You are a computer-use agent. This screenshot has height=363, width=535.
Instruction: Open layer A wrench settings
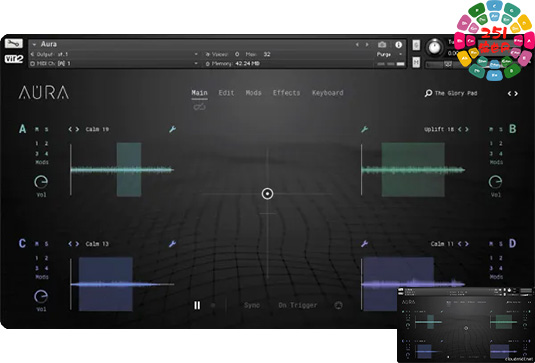click(173, 129)
